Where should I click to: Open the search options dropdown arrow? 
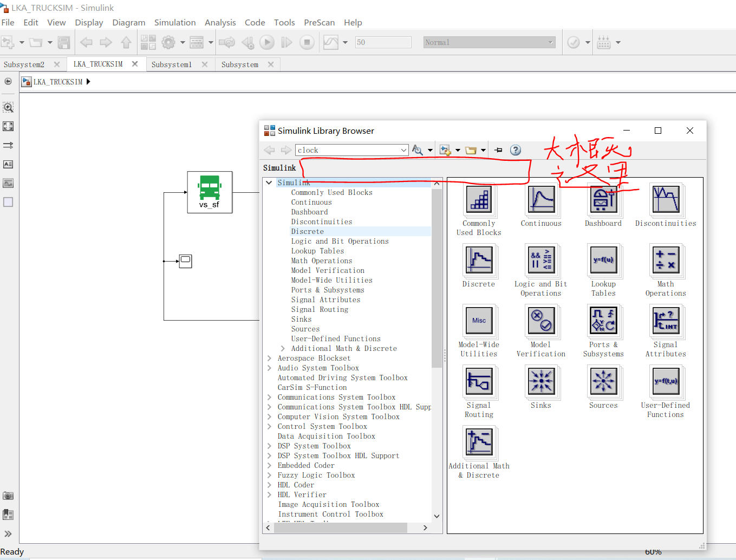(430, 150)
